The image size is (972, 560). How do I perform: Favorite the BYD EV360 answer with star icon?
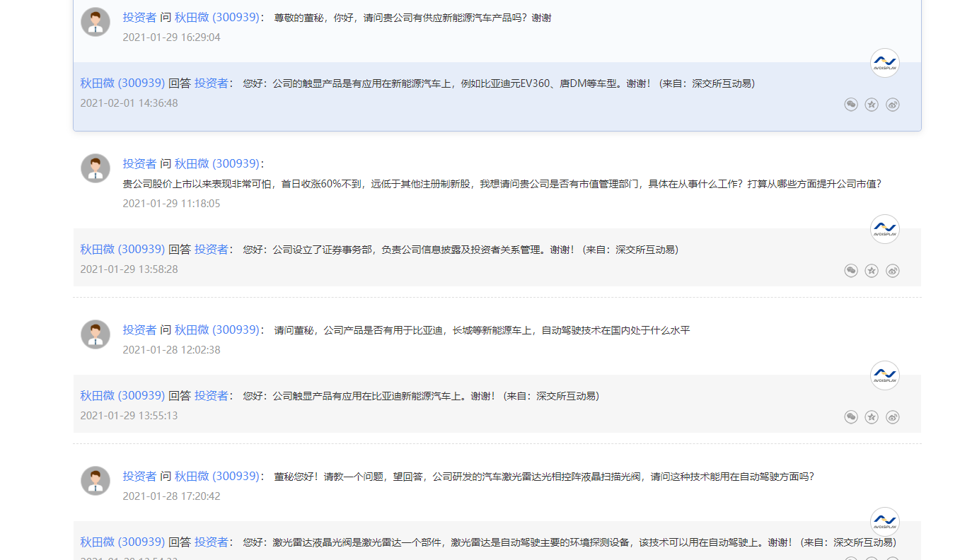(872, 105)
